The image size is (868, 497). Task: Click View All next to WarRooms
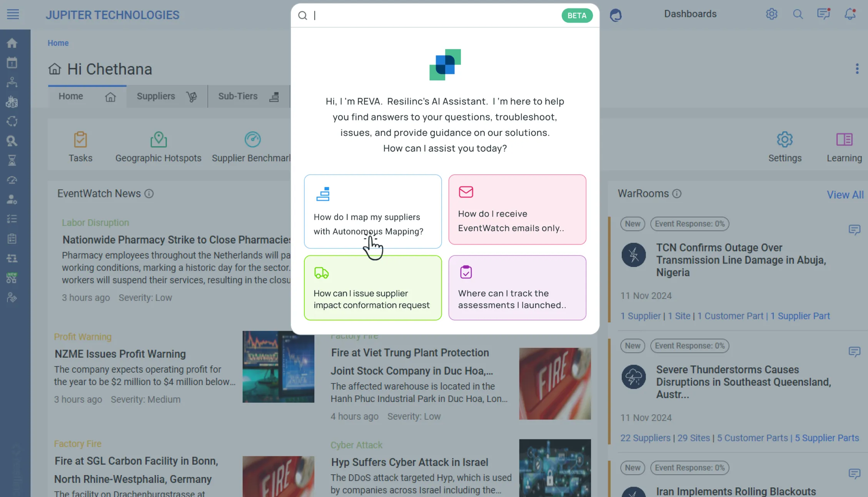845,195
